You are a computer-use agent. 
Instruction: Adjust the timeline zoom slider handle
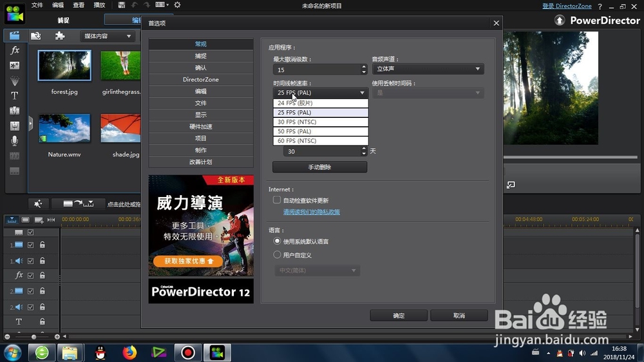tap(33, 337)
